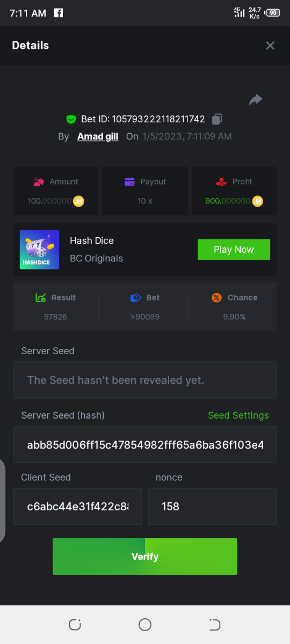The height and width of the screenshot is (644, 290).
Task: Open the Hash Dice game thumbnail
Action: coord(39,250)
